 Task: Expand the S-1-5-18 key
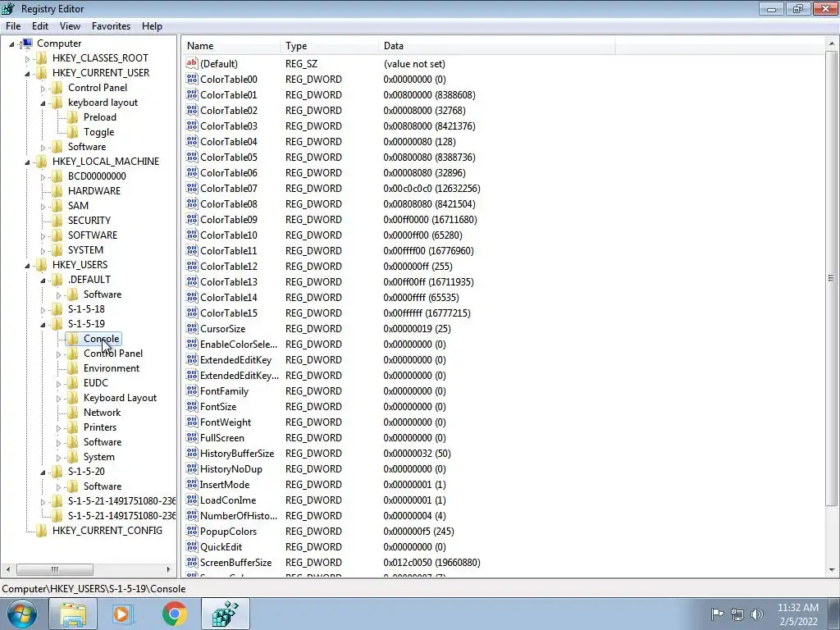tap(43, 309)
